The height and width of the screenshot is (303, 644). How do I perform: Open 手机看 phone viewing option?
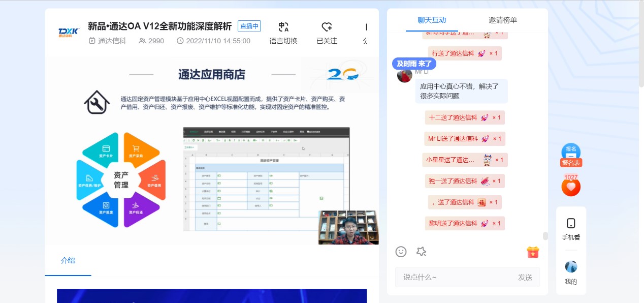[x=571, y=229]
